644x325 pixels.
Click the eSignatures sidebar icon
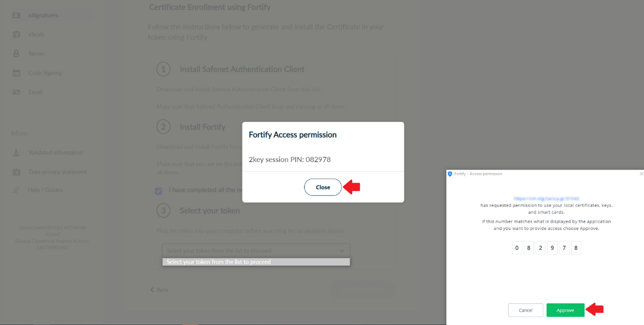coord(17,15)
